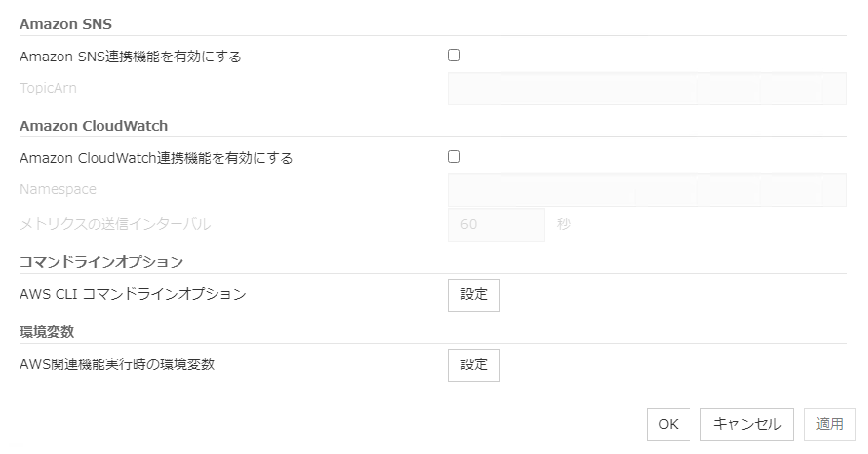The width and height of the screenshot is (868, 454).
Task: Click the Namespace label text
Action: [58, 190]
